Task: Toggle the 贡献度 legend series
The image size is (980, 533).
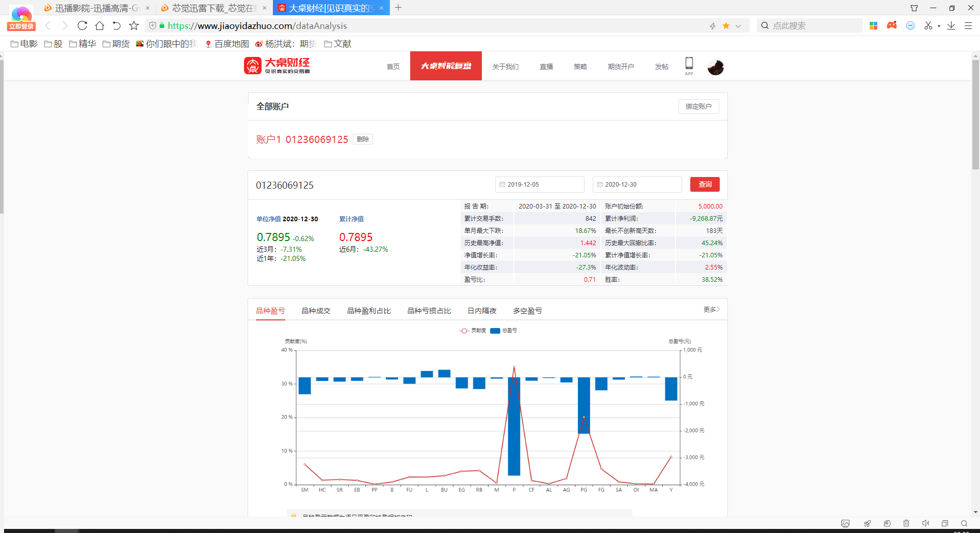Action: 473,331
